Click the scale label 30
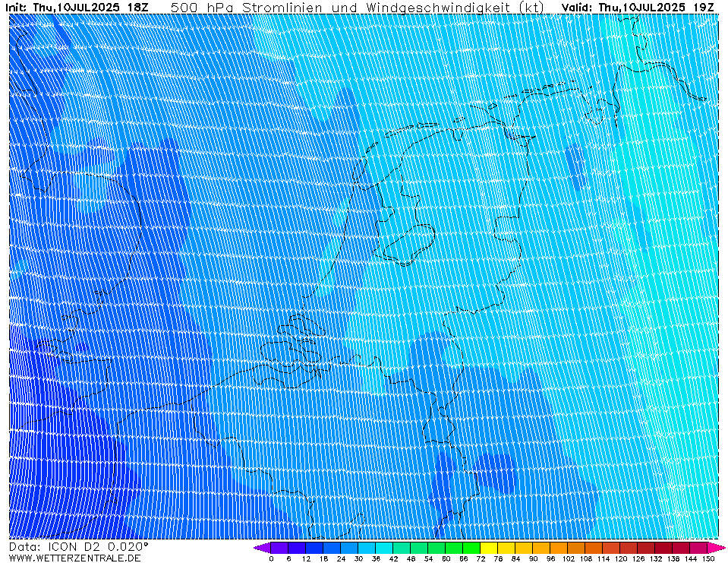 (x=358, y=558)
